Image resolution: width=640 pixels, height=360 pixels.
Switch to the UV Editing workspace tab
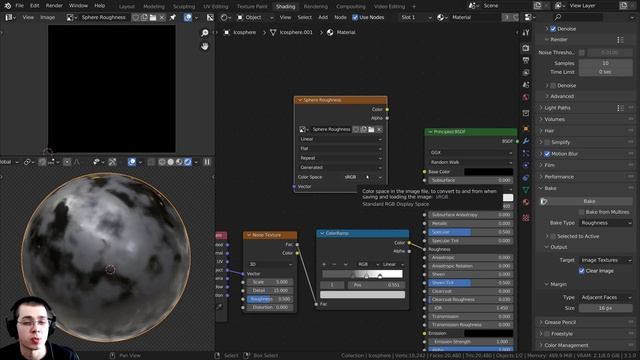[216, 7]
